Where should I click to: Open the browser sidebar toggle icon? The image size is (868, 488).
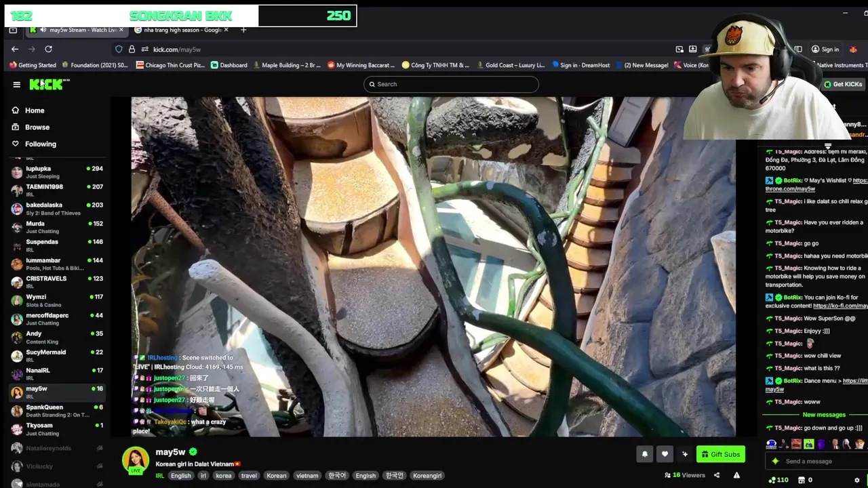point(798,49)
